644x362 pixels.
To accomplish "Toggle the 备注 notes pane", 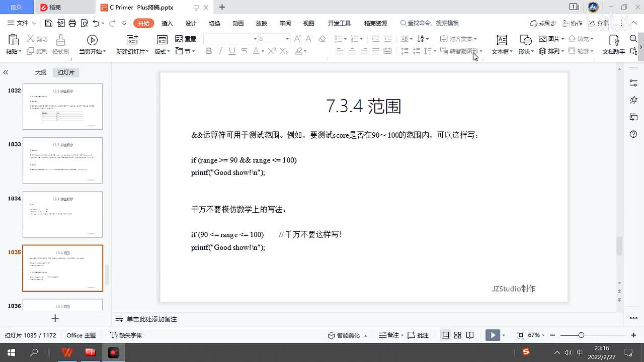I will [391, 335].
